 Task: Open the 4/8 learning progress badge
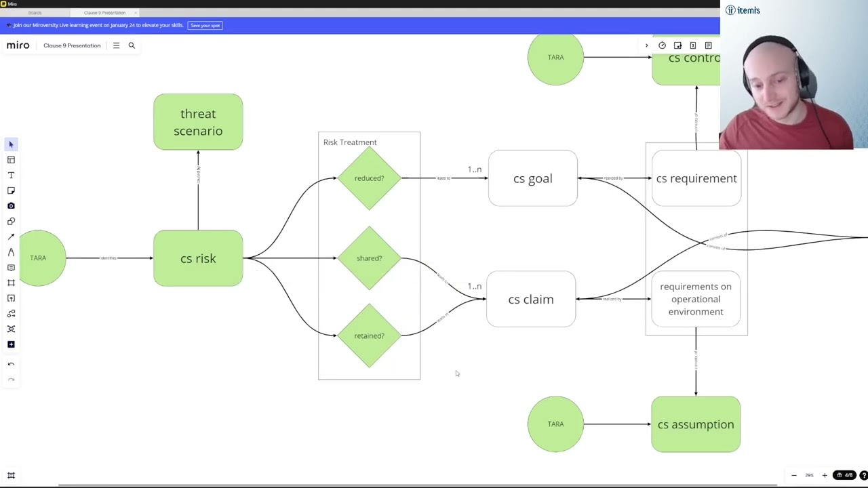(844, 475)
